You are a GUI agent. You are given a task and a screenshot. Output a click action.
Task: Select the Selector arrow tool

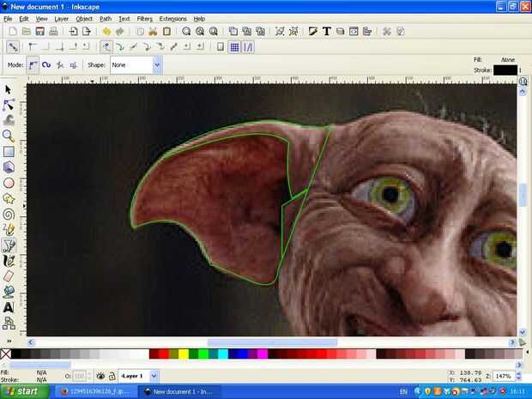[x=8, y=90]
